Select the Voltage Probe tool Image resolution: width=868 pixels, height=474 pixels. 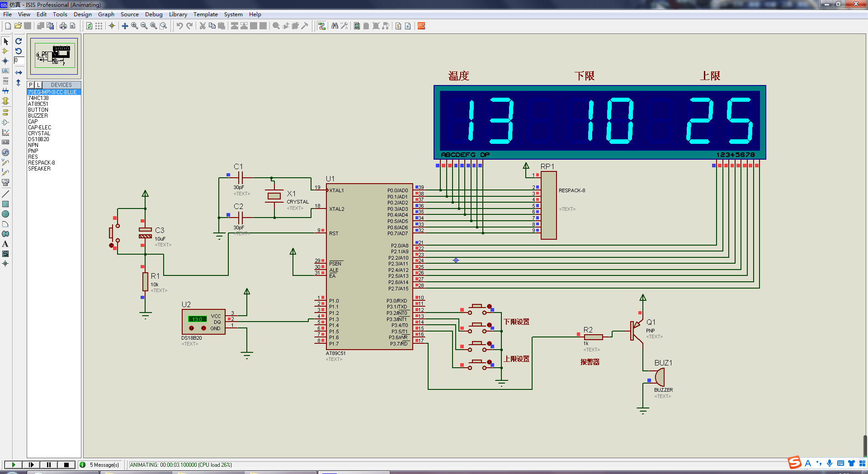coord(5,162)
